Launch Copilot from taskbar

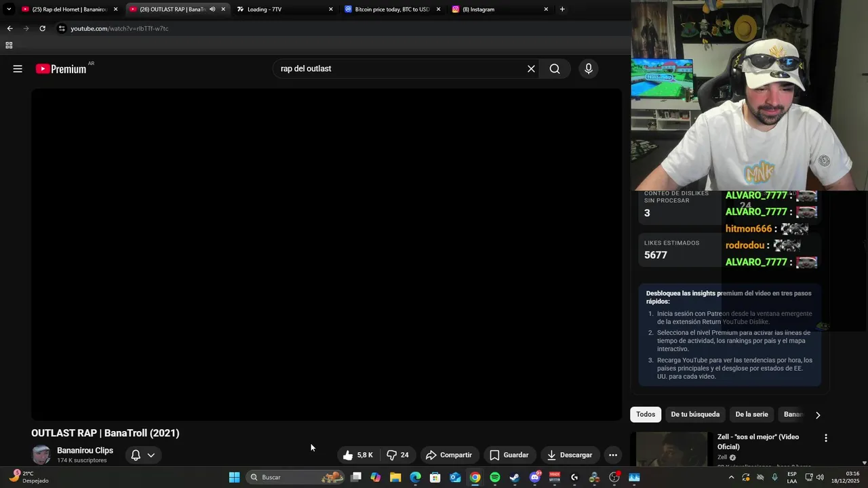click(376, 477)
